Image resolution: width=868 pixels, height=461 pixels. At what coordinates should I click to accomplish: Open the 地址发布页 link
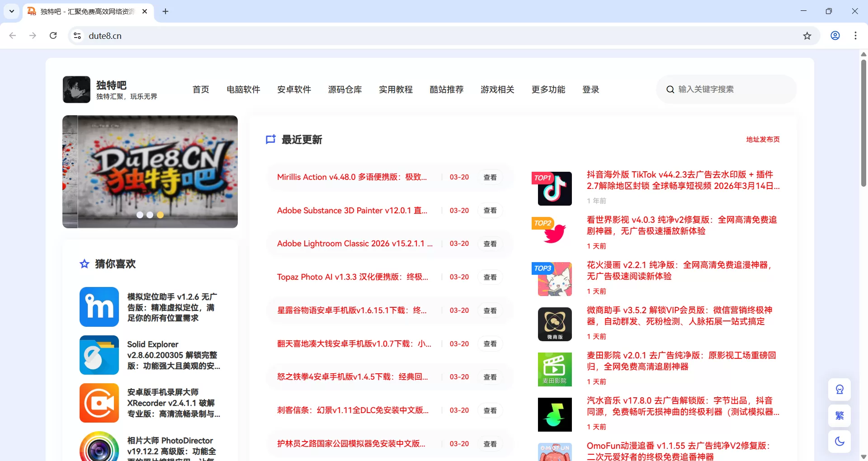762,139
